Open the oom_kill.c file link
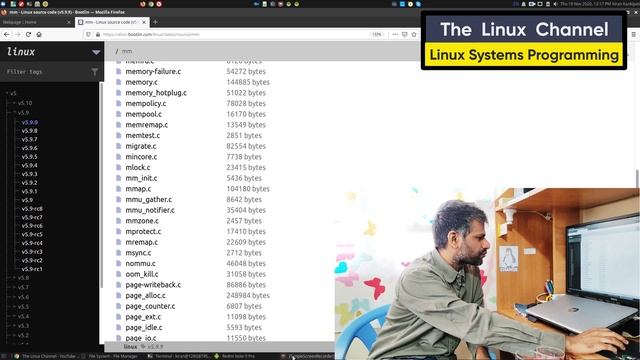This screenshot has height=360, width=640. click(142, 274)
